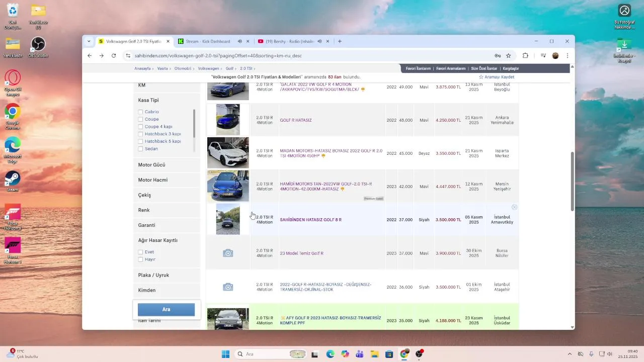Open the Size Özel İlanlar menu item
Viewport: 644px width, 362px height.
[x=484, y=68]
